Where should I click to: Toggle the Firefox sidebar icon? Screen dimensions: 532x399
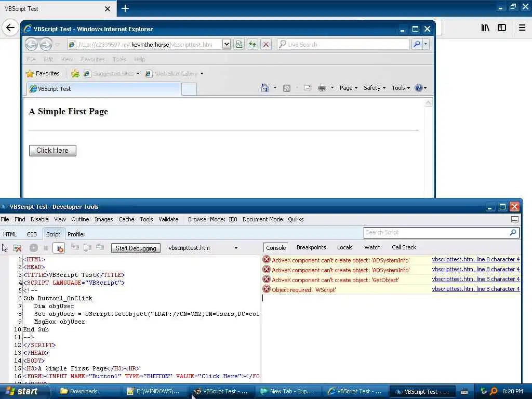(x=502, y=28)
